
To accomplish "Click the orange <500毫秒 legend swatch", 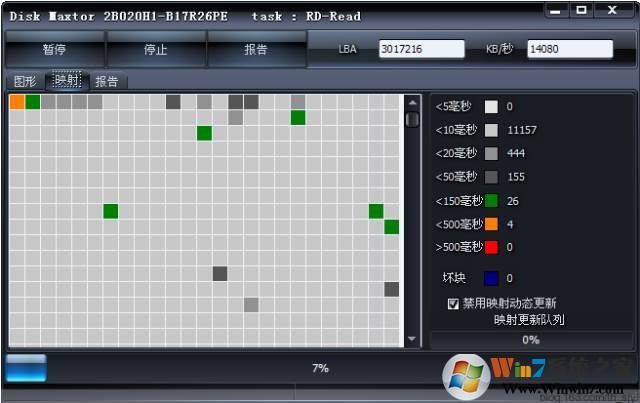I will tap(491, 224).
